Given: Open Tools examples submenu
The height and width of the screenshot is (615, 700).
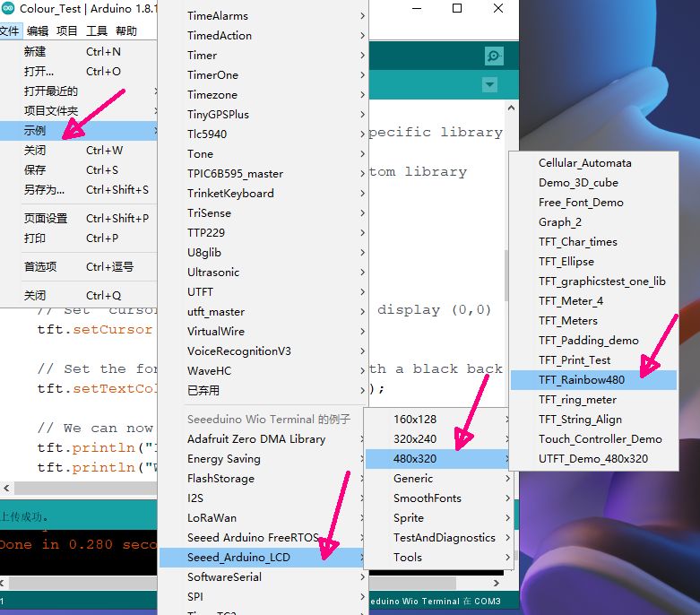Looking at the screenshot, I should pos(438,558).
